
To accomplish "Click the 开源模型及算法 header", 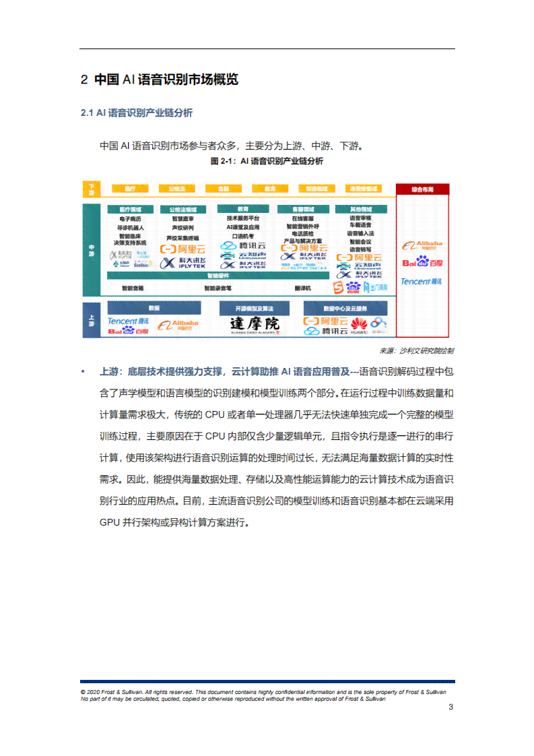I will pos(255,308).
